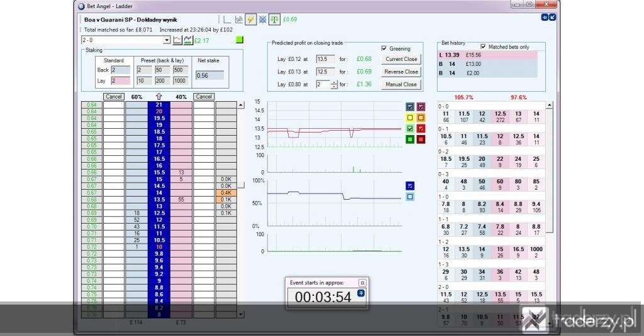Click the Manual Close button
This screenshot has width=644, height=336.
click(401, 85)
